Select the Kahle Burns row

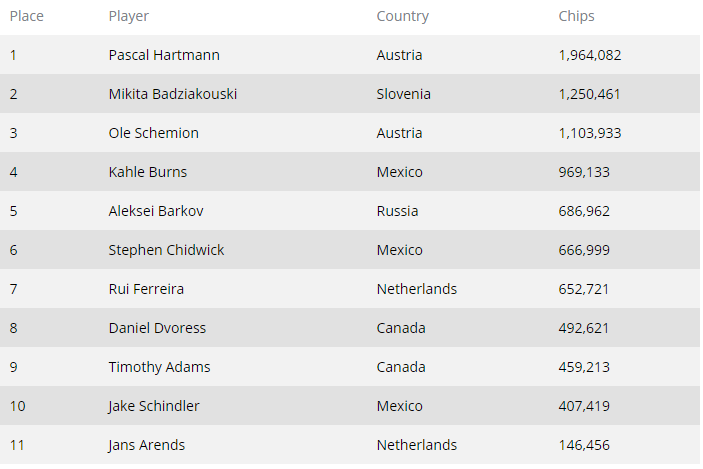350,172
